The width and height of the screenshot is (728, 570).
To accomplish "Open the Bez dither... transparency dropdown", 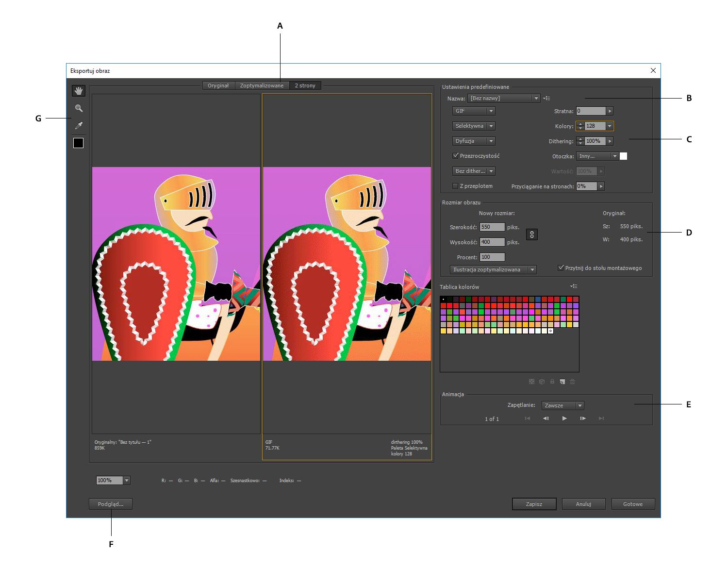I will pos(474,171).
